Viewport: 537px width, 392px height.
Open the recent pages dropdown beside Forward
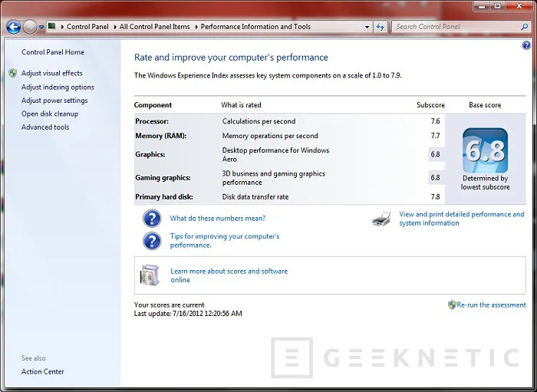pyautogui.click(x=41, y=27)
